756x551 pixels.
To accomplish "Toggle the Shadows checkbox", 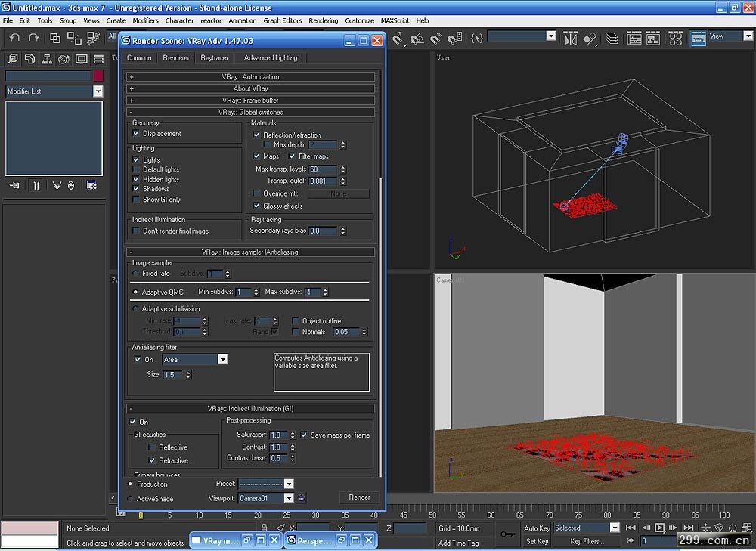I will (136, 188).
